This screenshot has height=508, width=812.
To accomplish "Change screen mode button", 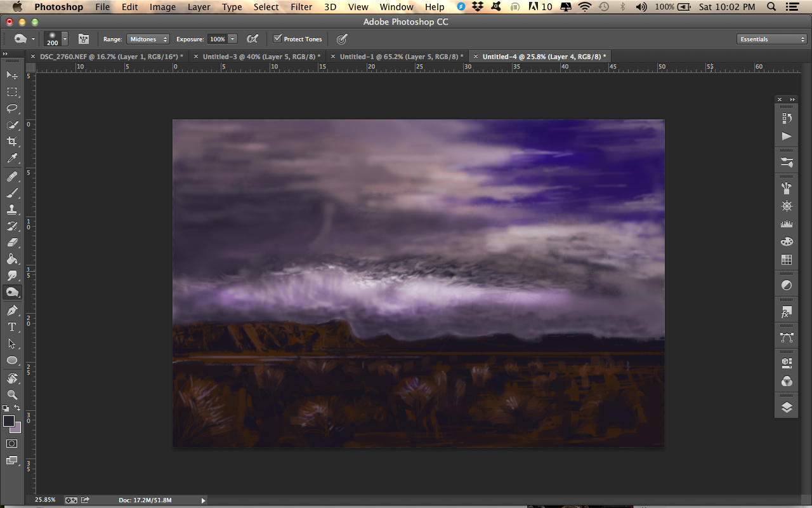I will [x=12, y=460].
